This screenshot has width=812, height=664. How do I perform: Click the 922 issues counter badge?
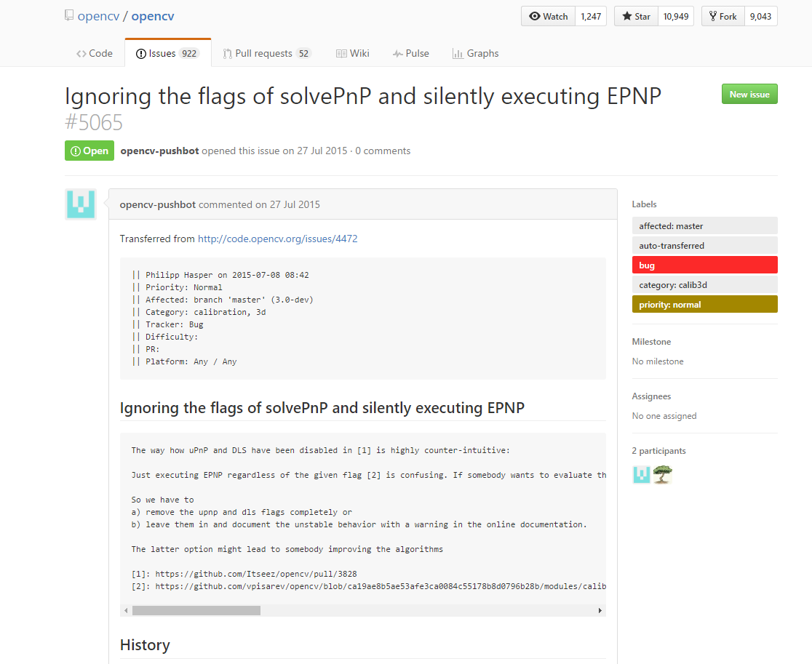click(x=189, y=53)
